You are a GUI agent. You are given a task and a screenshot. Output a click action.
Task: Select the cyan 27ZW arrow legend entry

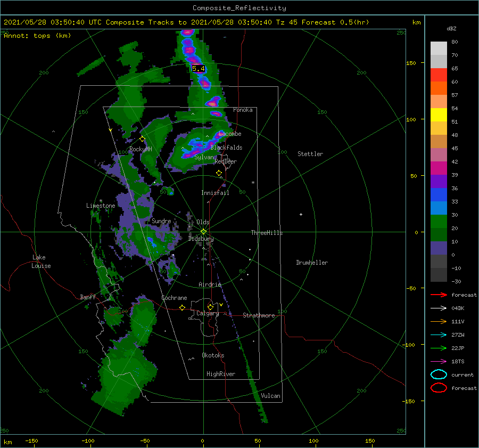click(439, 335)
